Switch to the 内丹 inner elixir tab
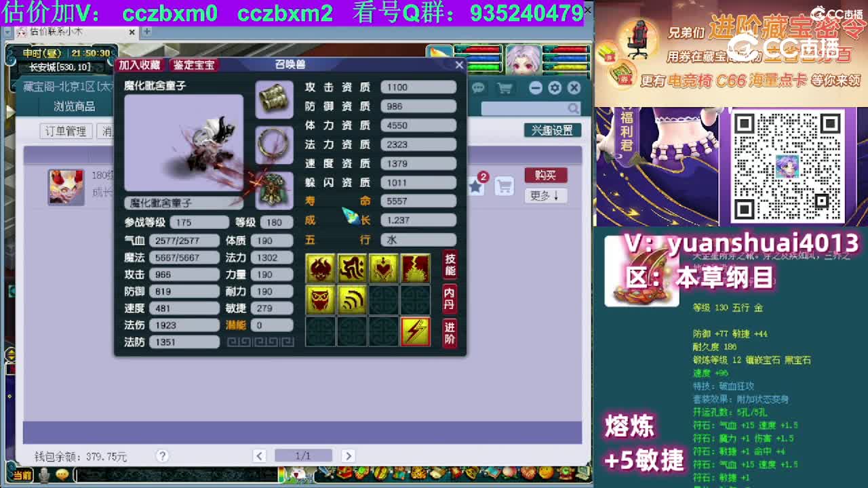Screen dimensions: 868x488 450,298
